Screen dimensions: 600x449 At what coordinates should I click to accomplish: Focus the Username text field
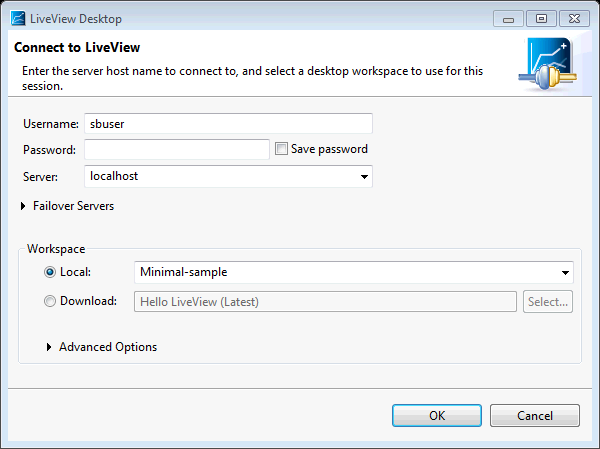[228, 123]
